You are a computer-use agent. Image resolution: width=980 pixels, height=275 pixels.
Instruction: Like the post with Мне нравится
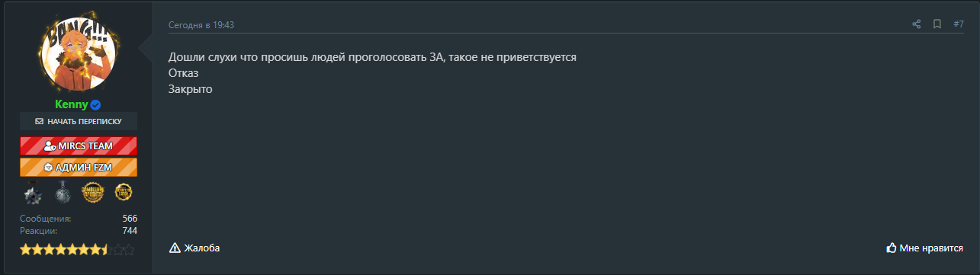(924, 248)
